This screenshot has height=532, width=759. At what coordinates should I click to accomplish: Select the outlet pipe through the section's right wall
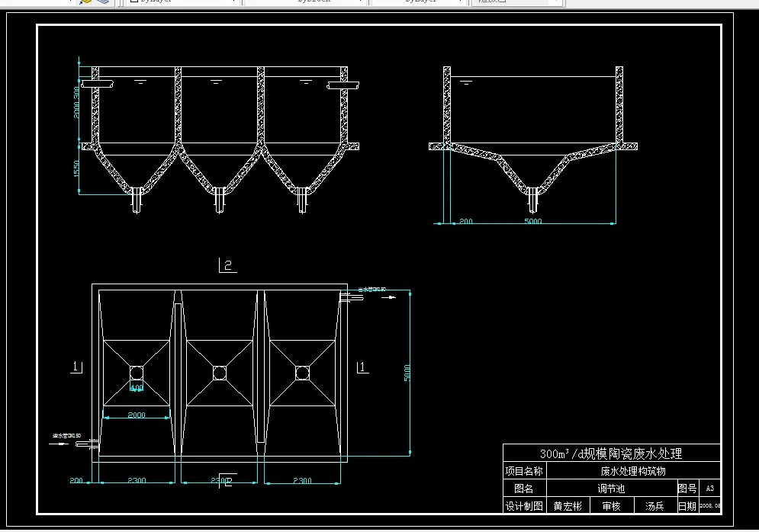click(x=343, y=85)
